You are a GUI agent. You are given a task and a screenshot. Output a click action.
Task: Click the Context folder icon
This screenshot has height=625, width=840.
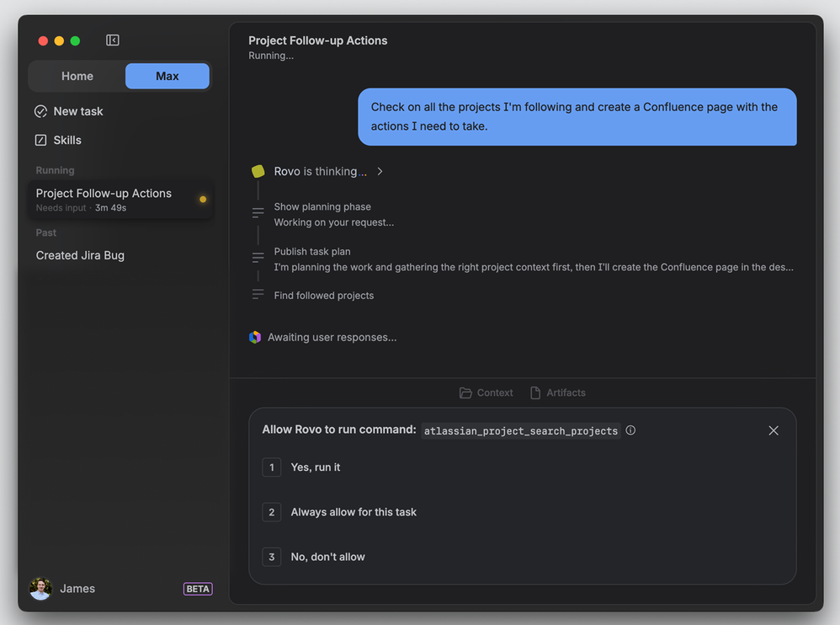(x=465, y=393)
